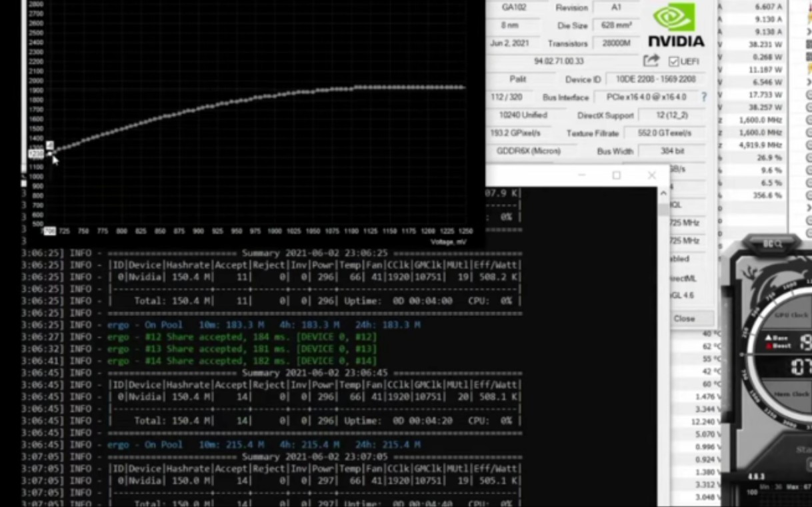This screenshot has height=507, width=812.
Task: Select the curve point at 700 mV
Action: 49,155
